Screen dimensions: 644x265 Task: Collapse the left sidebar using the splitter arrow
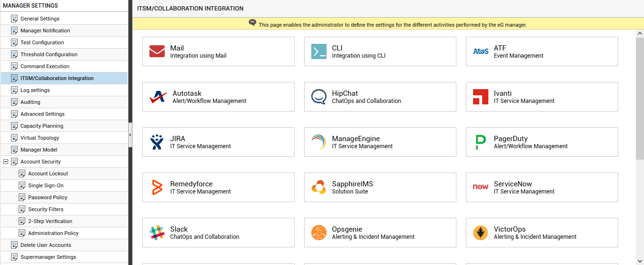[130, 135]
